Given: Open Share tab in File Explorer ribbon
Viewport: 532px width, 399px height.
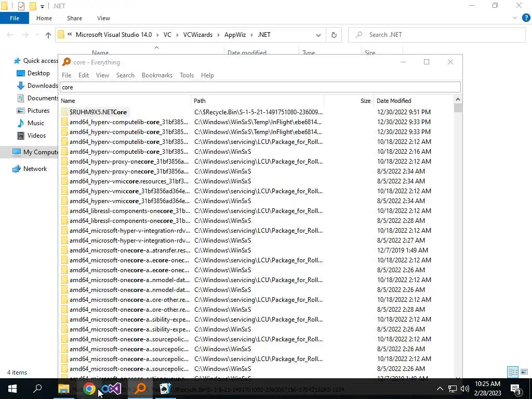Looking at the screenshot, I should [74, 18].
